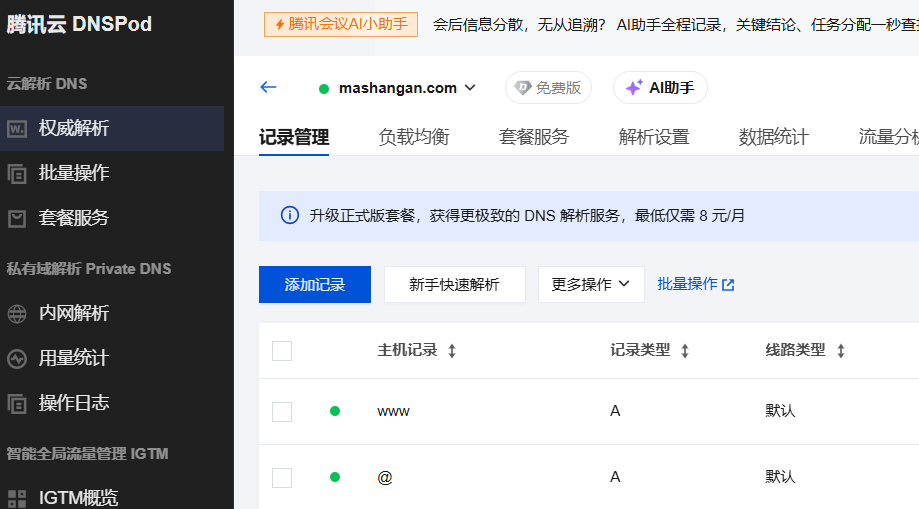Click the AI助手 sparkle icon

coord(634,87)
